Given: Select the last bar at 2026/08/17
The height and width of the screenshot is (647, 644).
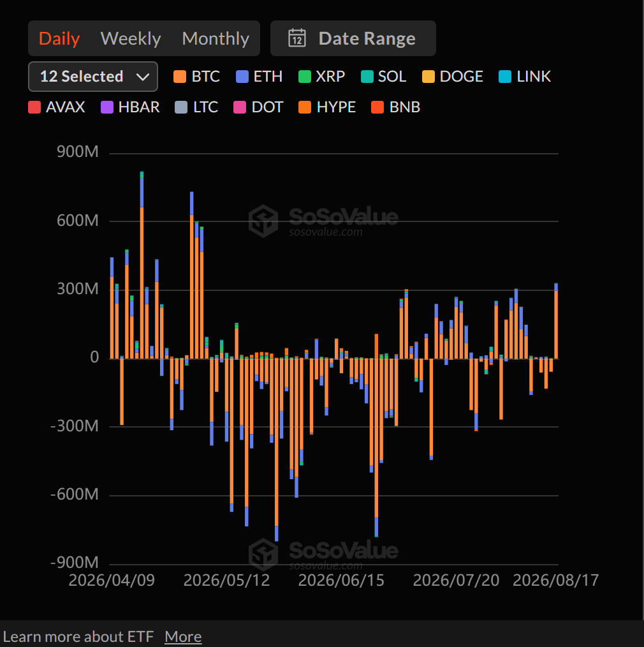Looking at the screenshot, I should click(x=556, y=321).
